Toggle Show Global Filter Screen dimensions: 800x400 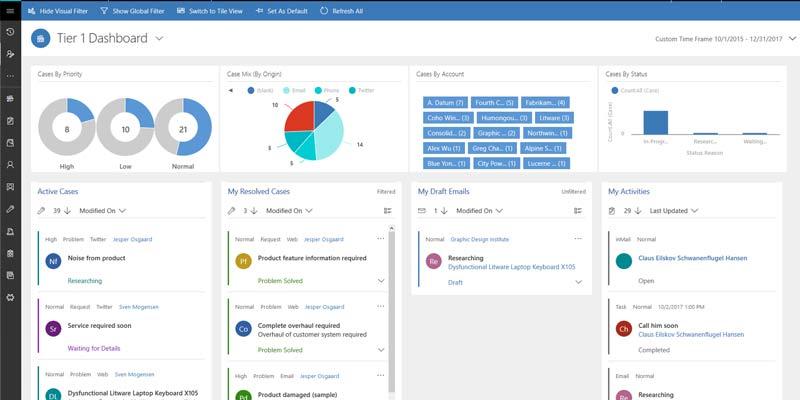(133, 10)
